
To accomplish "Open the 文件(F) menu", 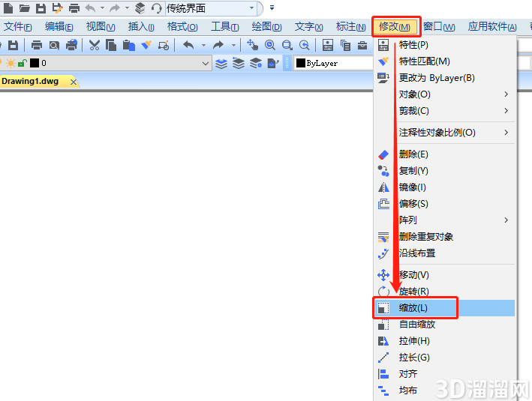I will 18,26.
